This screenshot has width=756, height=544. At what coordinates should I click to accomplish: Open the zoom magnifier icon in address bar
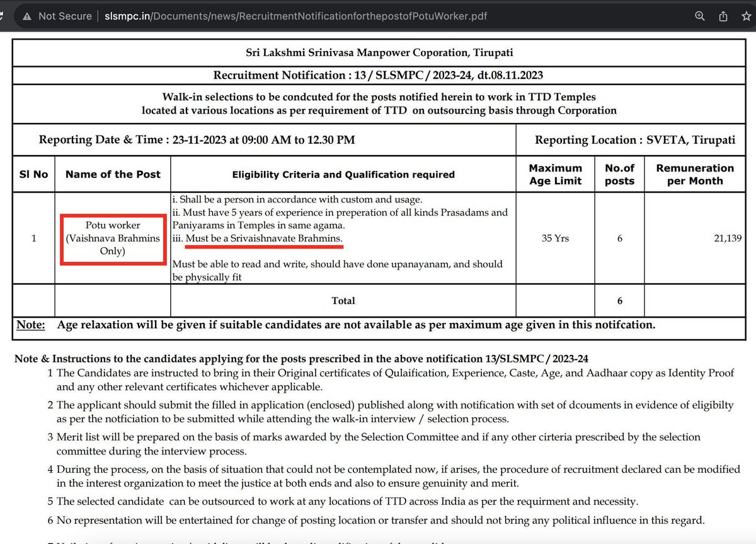click(x=700, y=16)
